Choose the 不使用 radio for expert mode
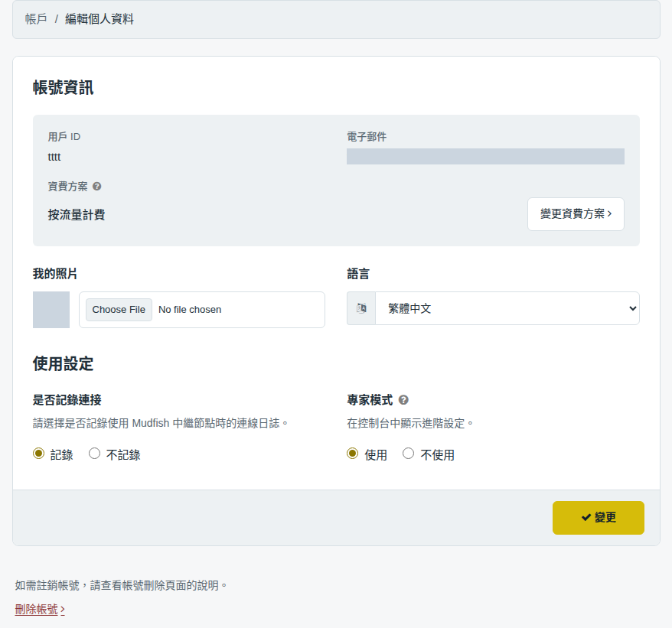Screen dimensions: 672x628 408,454
